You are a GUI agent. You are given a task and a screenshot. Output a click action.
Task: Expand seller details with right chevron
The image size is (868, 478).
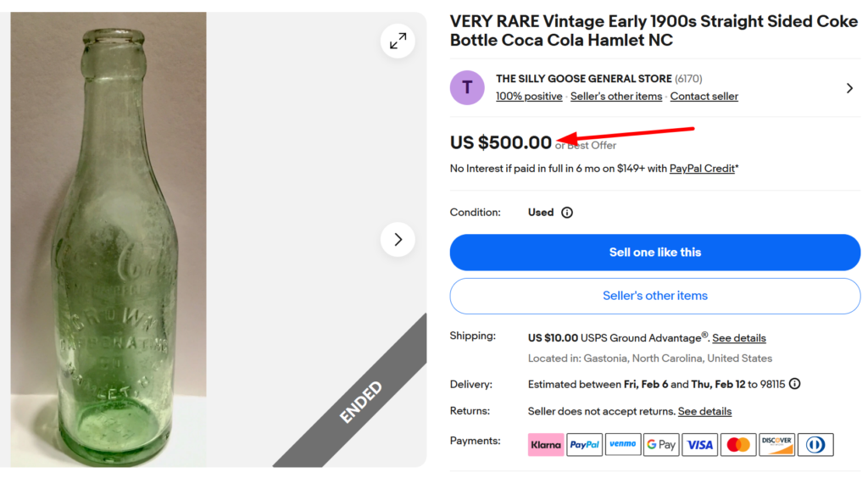tap(850, 88)
